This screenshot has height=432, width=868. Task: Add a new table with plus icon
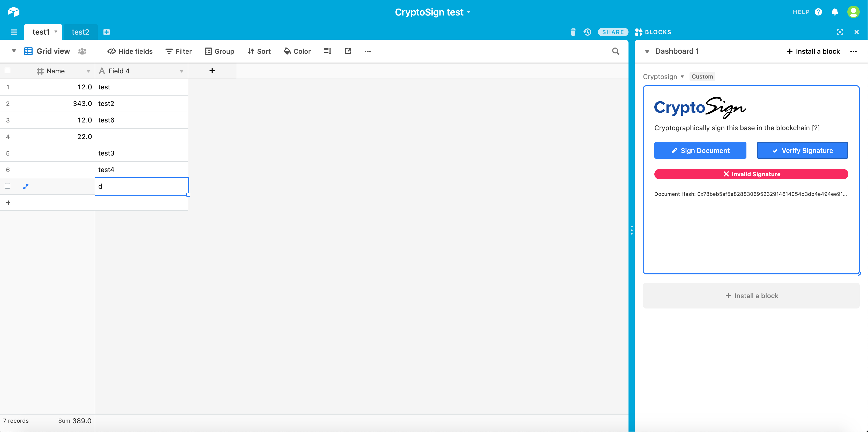pyautogui.click(x=107, y=32)
